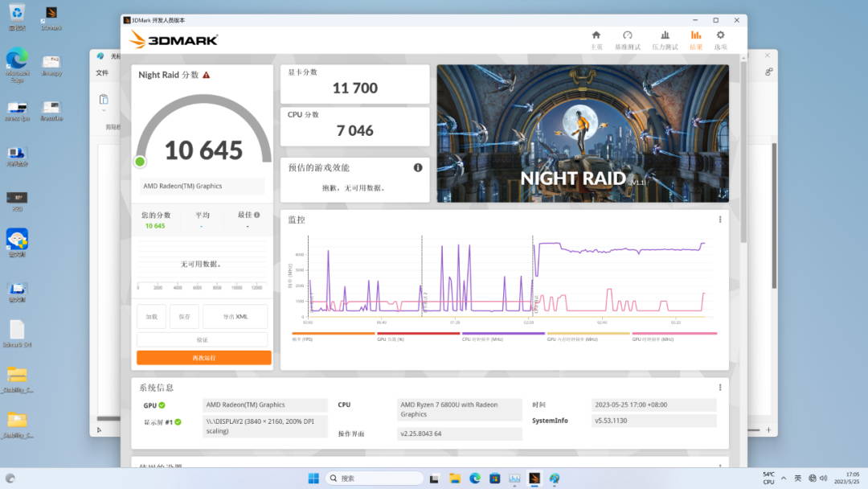Viewport: 868px width, 489px height.
Task: Open the 3DMark benchmarks tab with gauge icon
Action: (x=627, y=40)
